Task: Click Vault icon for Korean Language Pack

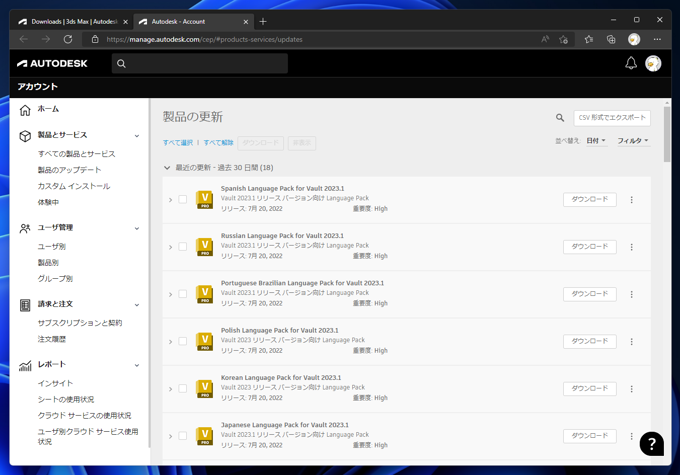Action: tap(204, 389)
